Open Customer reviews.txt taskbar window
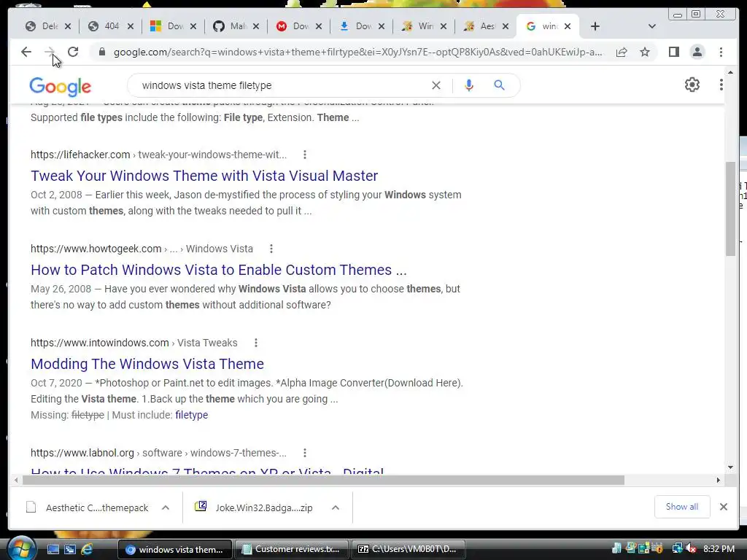This screenshot has width=747, height=560. point(290,549)
